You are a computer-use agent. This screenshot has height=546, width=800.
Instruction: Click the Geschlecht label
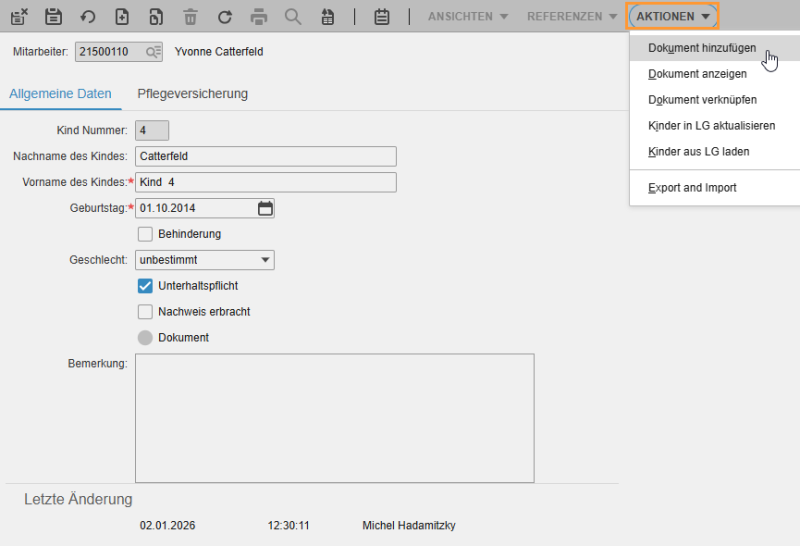[98, 260]
